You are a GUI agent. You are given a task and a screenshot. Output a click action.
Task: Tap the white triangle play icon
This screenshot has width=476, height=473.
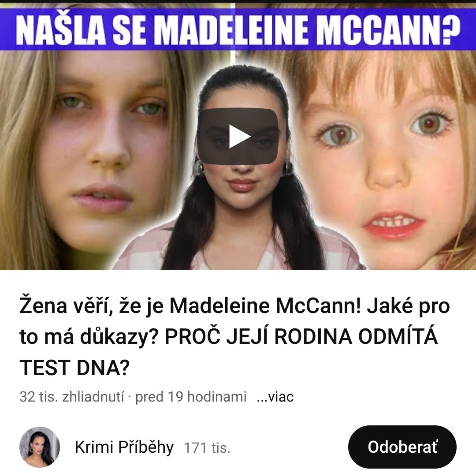point(239,136)
